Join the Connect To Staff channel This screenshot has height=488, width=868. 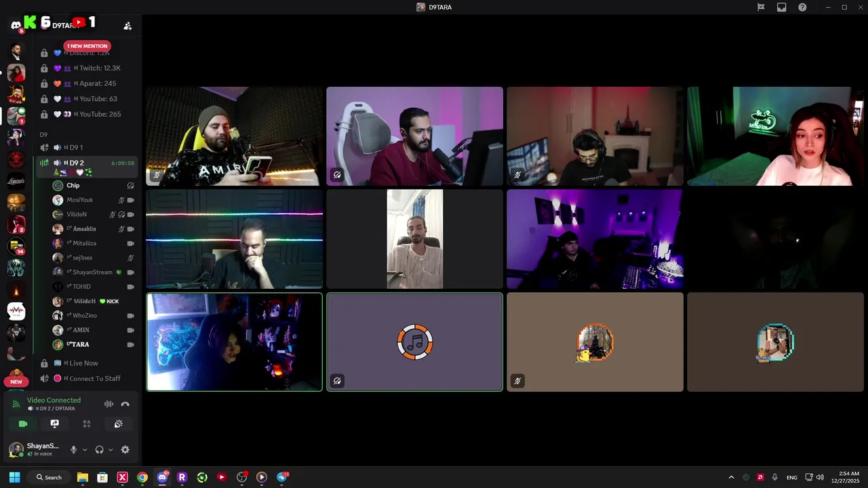[x=88, y=379]
